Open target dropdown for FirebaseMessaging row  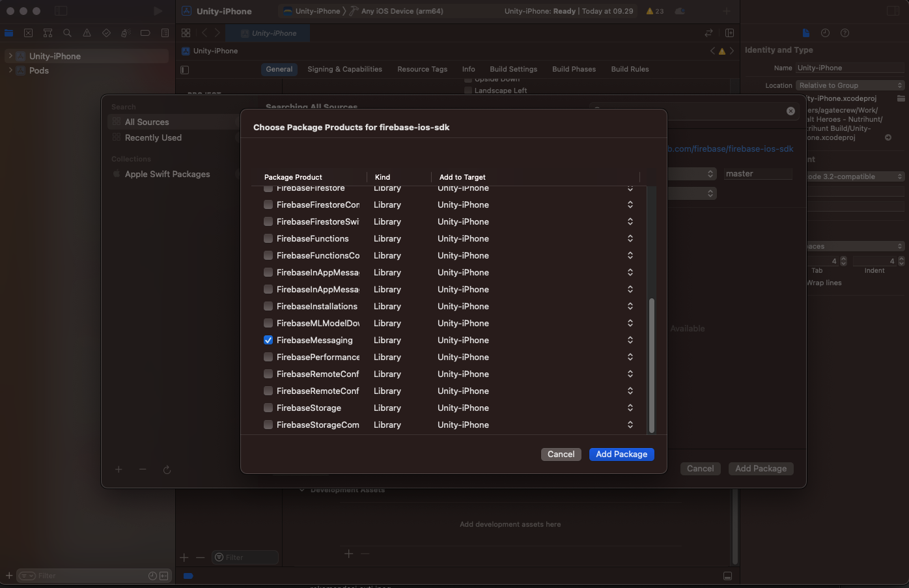pyautogui.click(x=630, y=340)
